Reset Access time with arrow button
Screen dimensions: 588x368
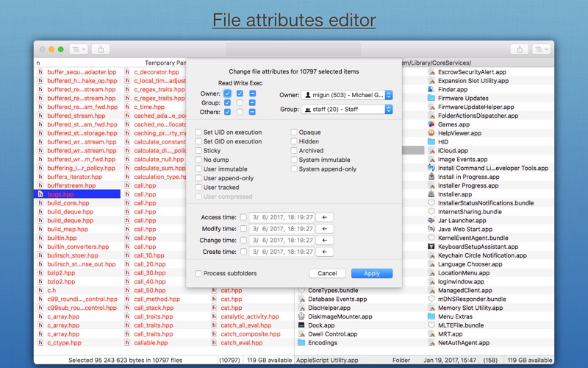coord(326,217)
